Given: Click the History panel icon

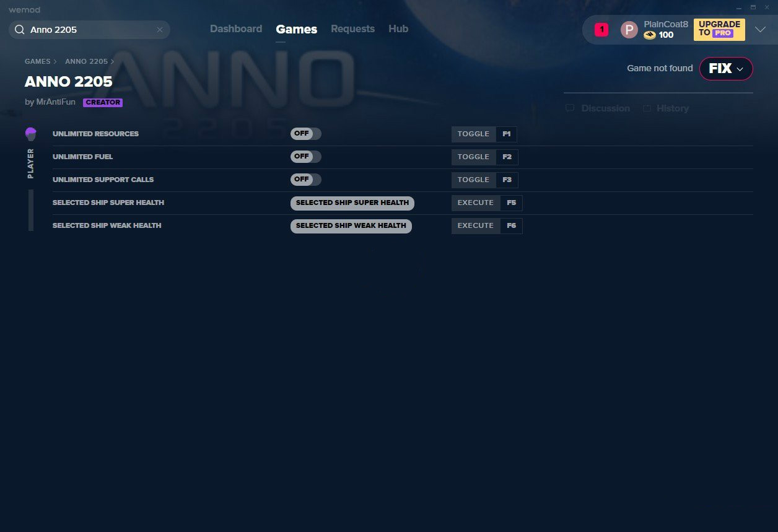Looking at the screenshot, I should [x=647, y=108].
